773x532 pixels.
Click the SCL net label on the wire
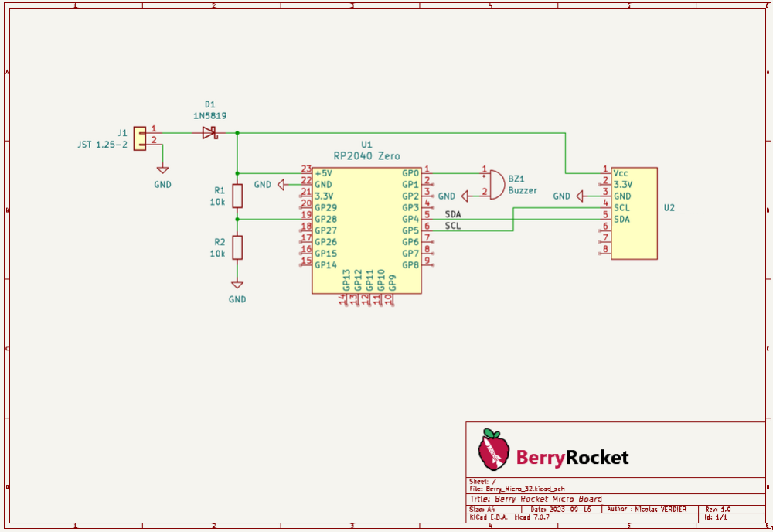tap(453, 226)
